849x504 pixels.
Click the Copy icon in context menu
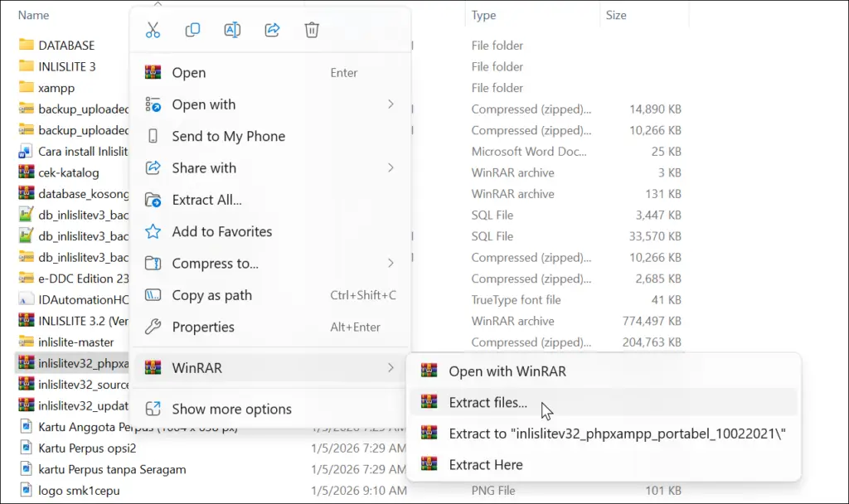tap(192, 30)
